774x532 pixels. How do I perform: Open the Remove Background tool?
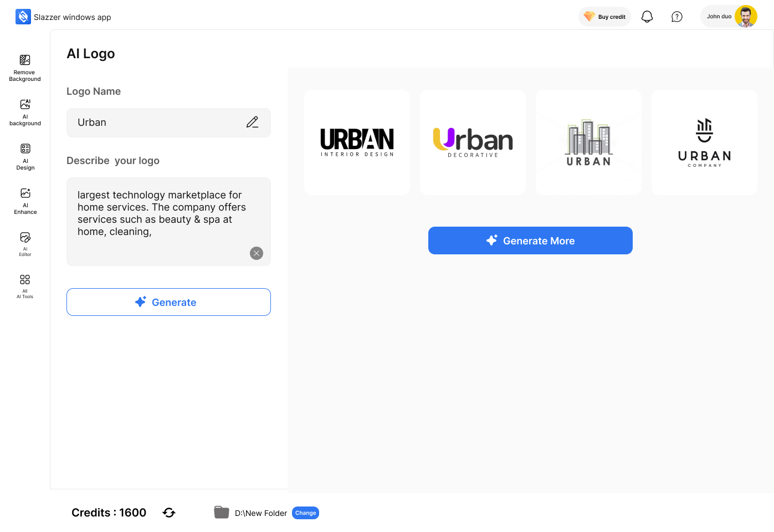coord(25,68)
